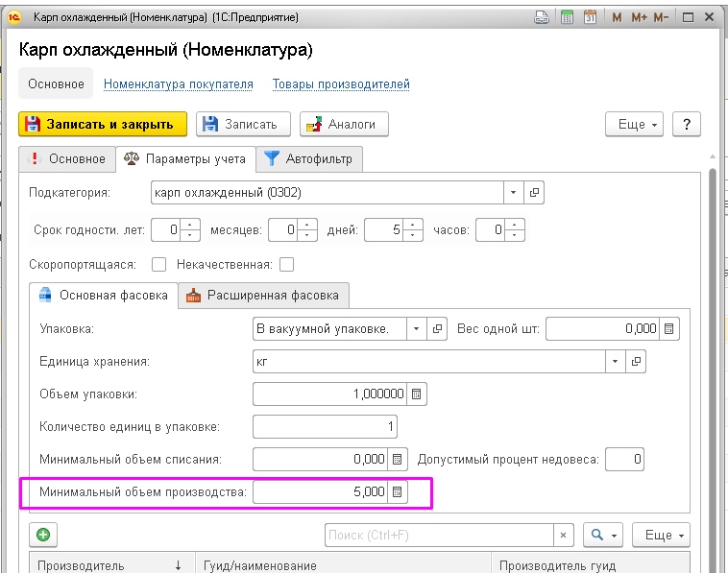The width and height of the screenshot is (728, 573).
Task: Open the Еще menu next to the search
Action: [x=661, y=535]
